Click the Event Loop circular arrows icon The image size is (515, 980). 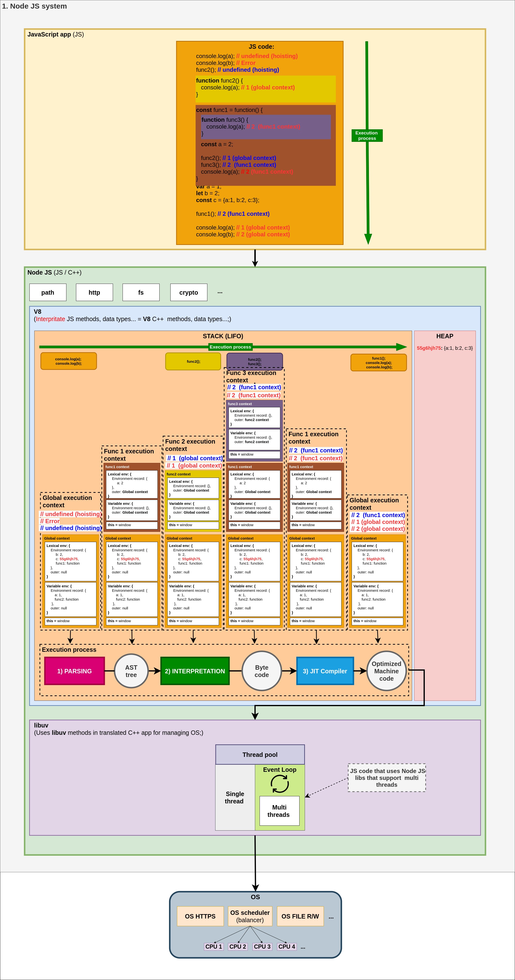(280, 784)
